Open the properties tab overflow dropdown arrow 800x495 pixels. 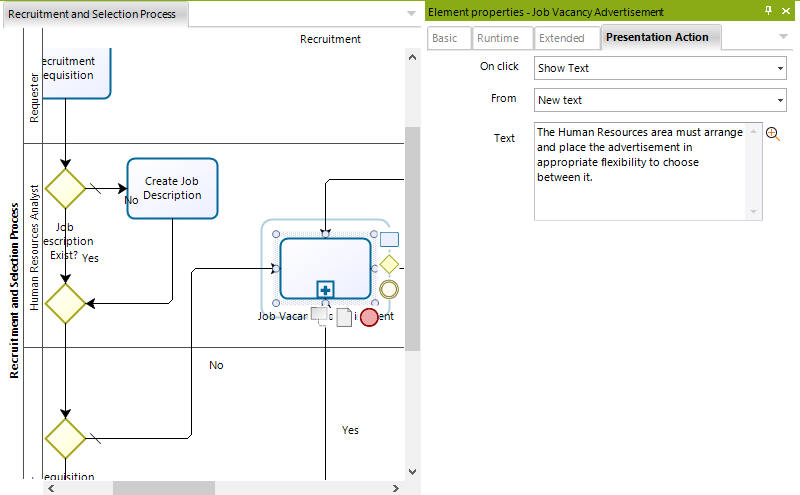tap(783, 36)
